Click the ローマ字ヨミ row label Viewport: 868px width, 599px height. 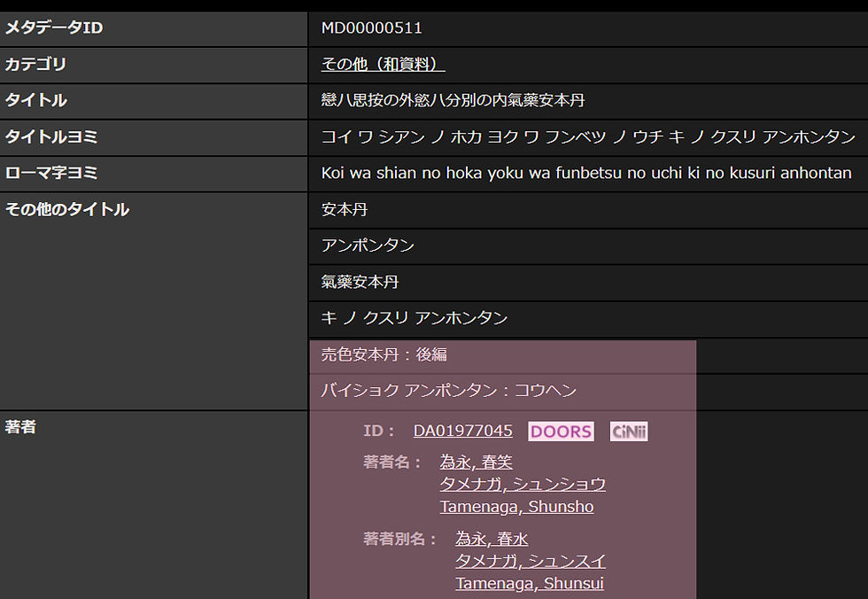[51, 174]
